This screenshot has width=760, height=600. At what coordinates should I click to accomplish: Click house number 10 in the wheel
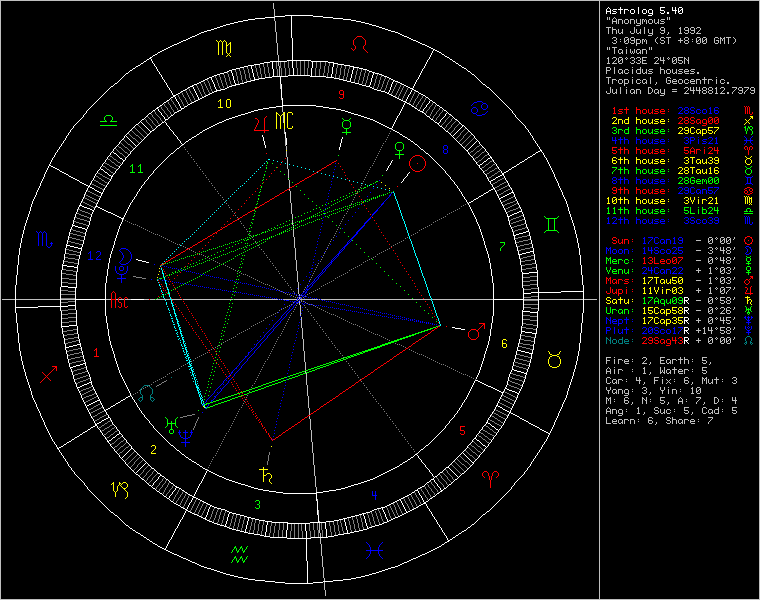pyautogui.click(x=224, y=104)
